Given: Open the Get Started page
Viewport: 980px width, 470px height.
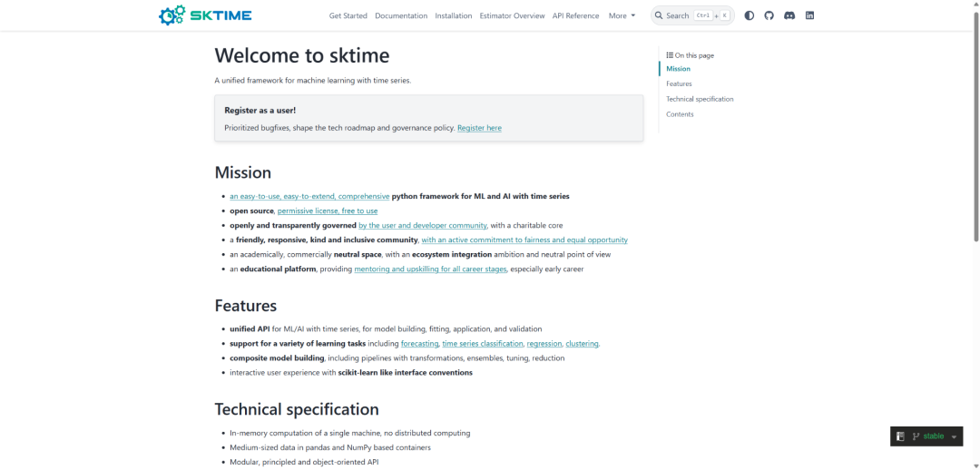Looking at the screenshot, I should [348, 15].
